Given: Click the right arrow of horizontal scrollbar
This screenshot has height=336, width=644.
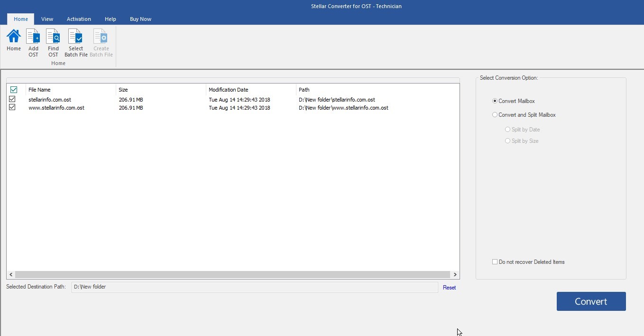Looking at the screenshot, I should coord(455,274).
